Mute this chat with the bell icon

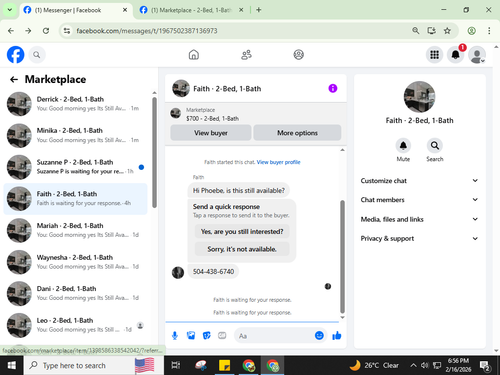(x=403, y=146)
